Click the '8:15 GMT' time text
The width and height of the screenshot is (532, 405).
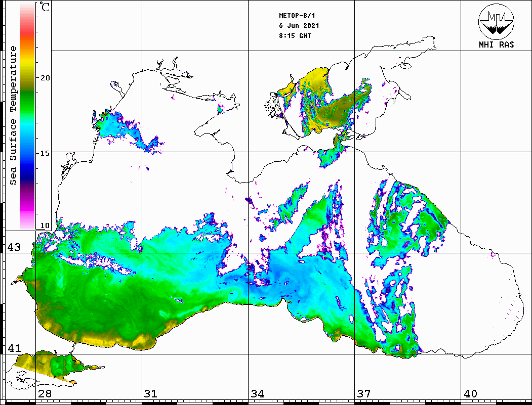(x=295, y=36)
